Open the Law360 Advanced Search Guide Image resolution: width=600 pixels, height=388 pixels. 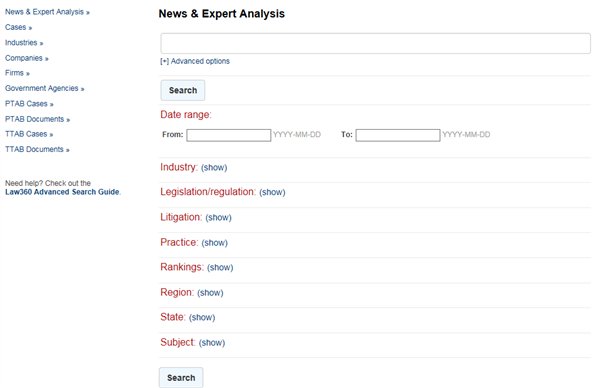[62, 192]
